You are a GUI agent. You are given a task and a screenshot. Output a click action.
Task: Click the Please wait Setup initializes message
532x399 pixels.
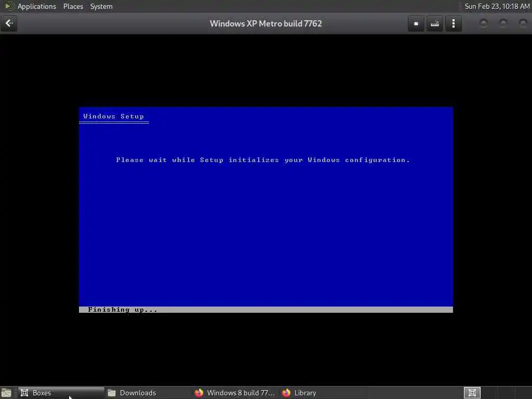263,160
